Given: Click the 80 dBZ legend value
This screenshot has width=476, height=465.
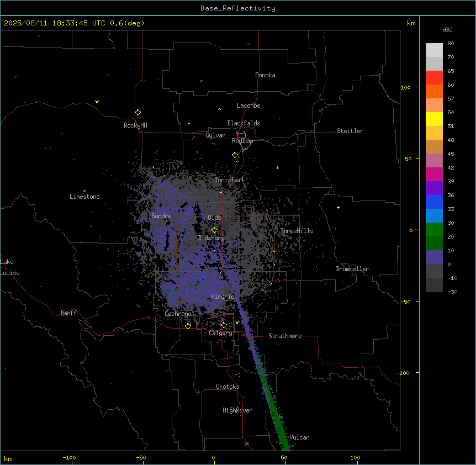Looking at the screenshot, I should click(451, 44).
